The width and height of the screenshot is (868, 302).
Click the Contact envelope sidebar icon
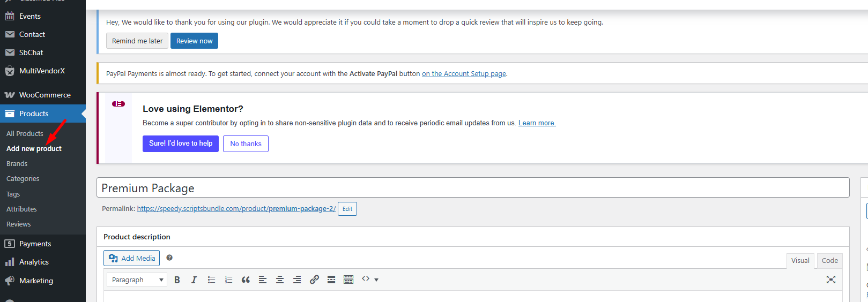tap(10, 34)
